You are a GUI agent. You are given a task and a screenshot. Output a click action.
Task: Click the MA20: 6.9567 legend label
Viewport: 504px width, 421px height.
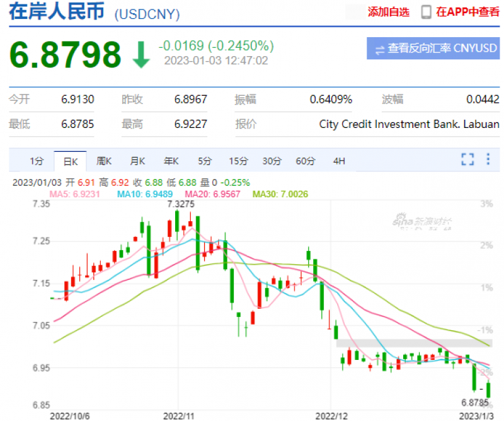[x=212, y=194]
